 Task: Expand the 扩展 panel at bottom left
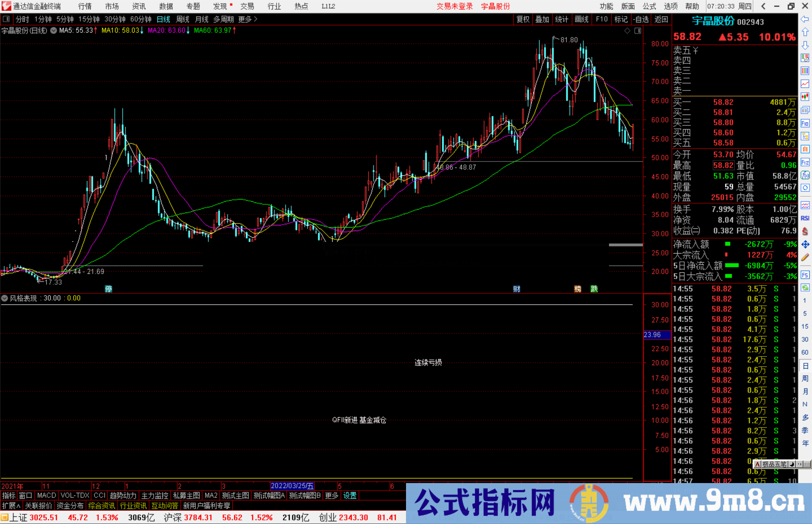[x=11, y=506]
